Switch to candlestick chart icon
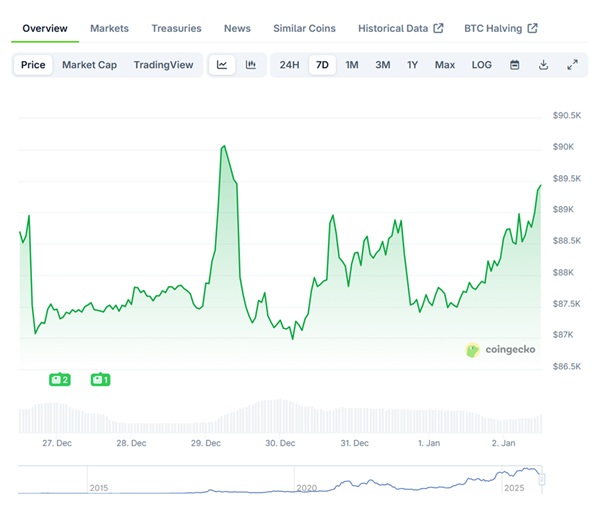The image size is (601, 511). pos(250,65)
